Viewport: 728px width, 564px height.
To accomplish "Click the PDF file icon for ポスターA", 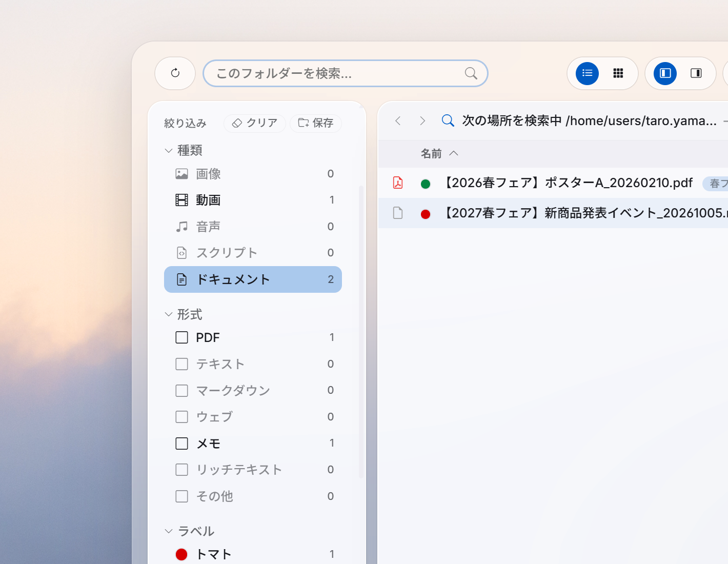I will (x=398, y=183).
